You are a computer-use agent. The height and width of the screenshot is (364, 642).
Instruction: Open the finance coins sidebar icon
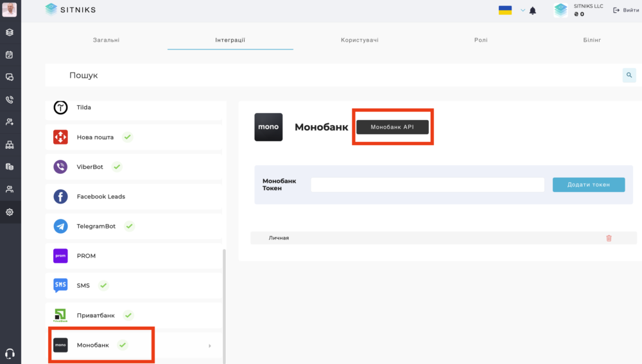point(10,167)
